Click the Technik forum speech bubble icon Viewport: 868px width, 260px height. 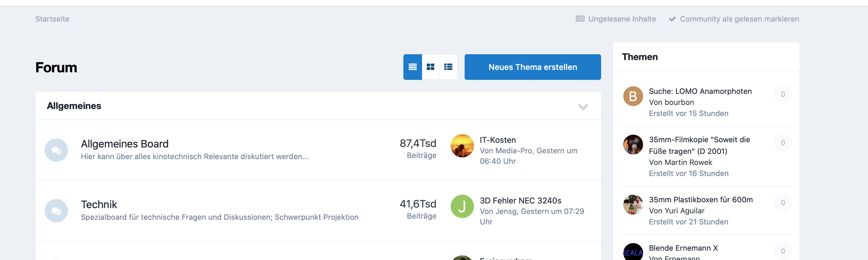56,210
